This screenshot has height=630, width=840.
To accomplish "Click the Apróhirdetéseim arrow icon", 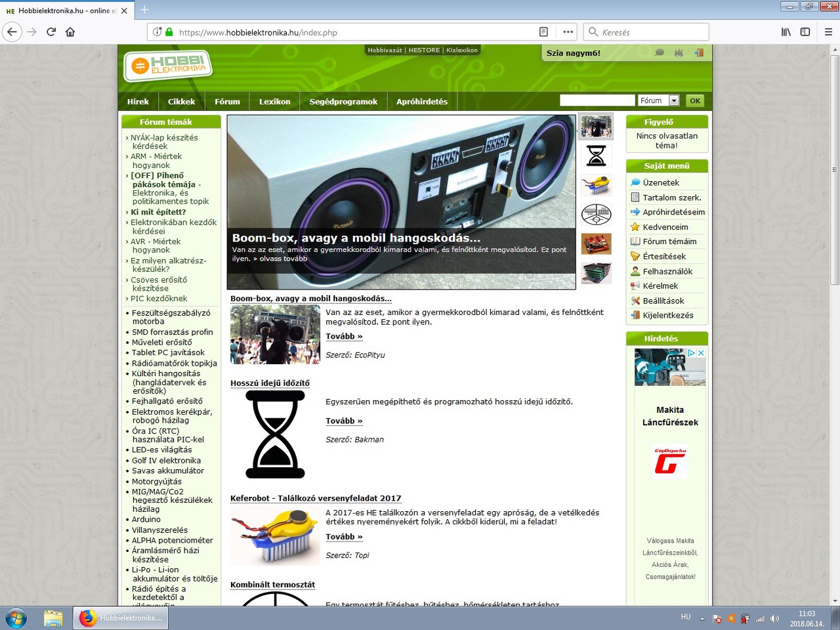I will (635, 212).
